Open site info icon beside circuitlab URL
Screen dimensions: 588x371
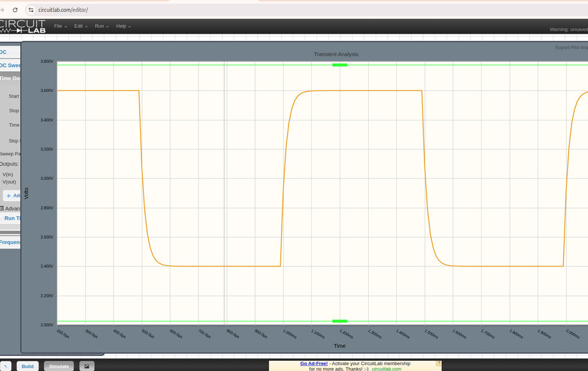click(x=31, y=10)
